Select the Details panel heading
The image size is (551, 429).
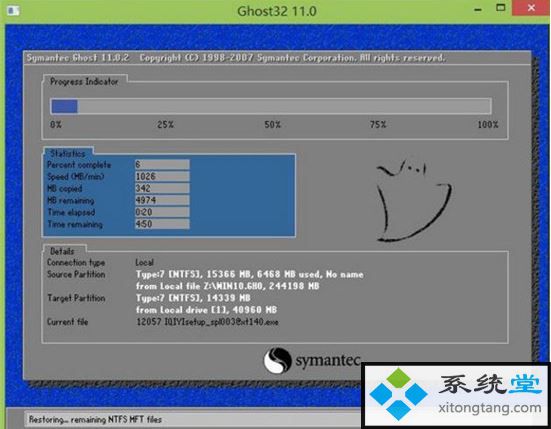[x=62, y=251]
